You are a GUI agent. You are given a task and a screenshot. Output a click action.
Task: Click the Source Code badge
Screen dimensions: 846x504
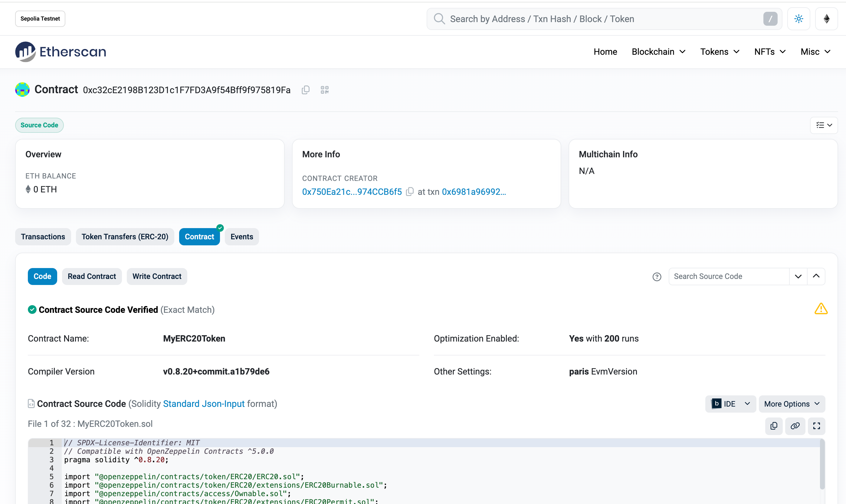tap(39, 125)
